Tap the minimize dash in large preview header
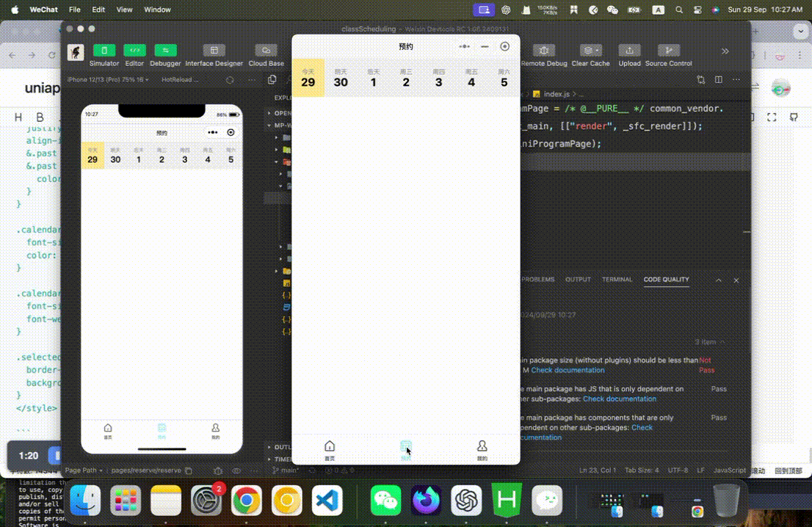Image resolution: width=812 pixels, height=527 pixels. 485,46
